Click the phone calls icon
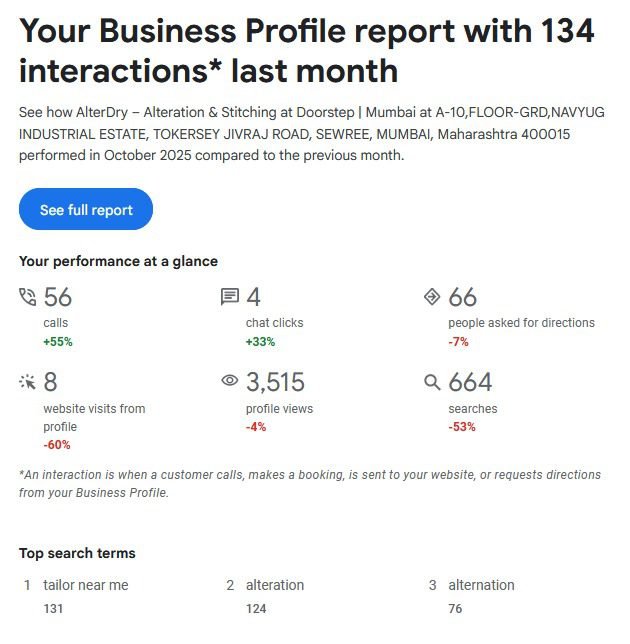Viewport: 630px width, 644px height. coord(28,297)
